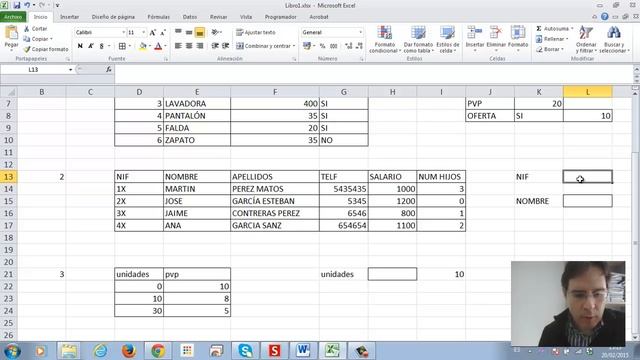This screenshot has width=640, height=360.
Task: Click cell containing MARTIN
Action: coord(197,189)
